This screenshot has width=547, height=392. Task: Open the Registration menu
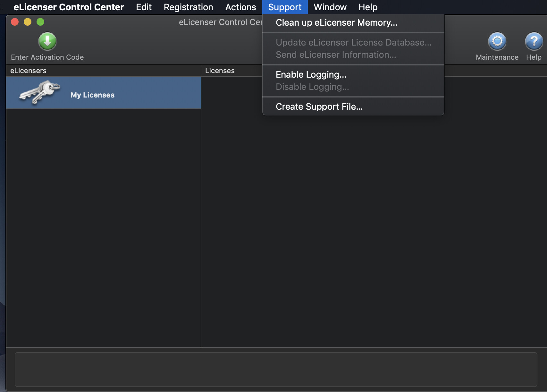pyautogui.click(x=188, y=7)
